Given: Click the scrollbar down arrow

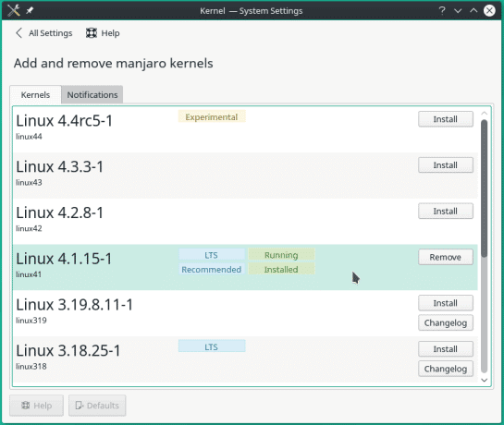Looking at the screenshot, I should [x=484, y=380].
